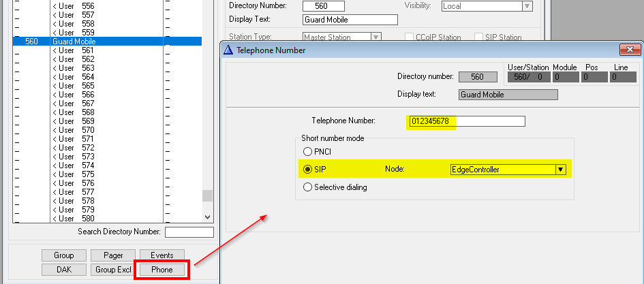Choose Selective dialing option
The height and width of the screenshot is (284, 644).
tap(307, 187)
